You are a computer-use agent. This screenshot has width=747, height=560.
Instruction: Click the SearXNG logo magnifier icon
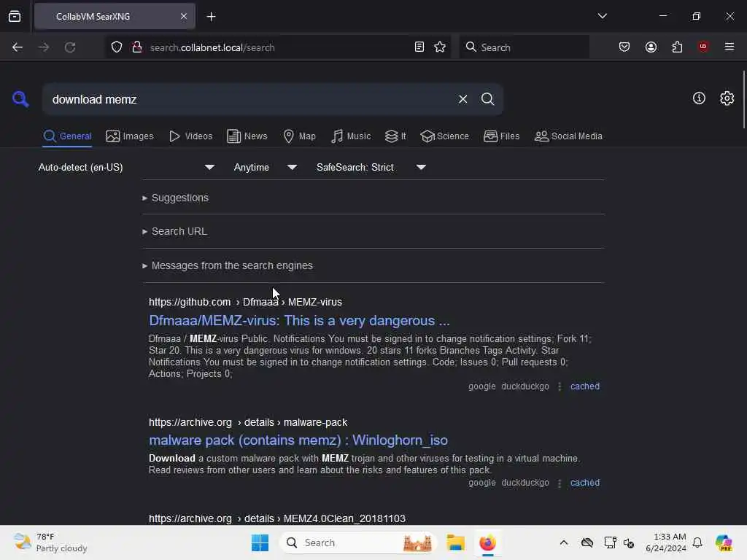(20, 99)
